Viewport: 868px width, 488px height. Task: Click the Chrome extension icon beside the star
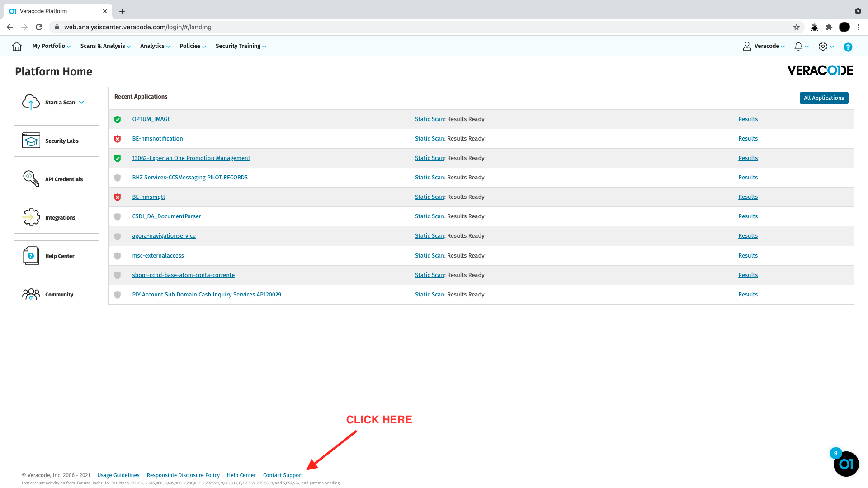tap(815, 27)
